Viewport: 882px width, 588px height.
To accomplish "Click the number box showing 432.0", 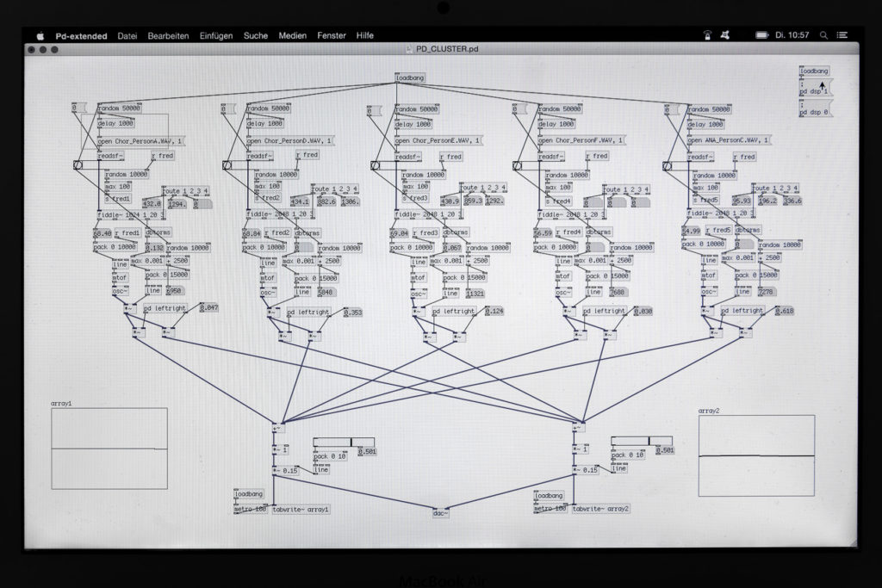I will pyautogui.click(x=152, y=204).
